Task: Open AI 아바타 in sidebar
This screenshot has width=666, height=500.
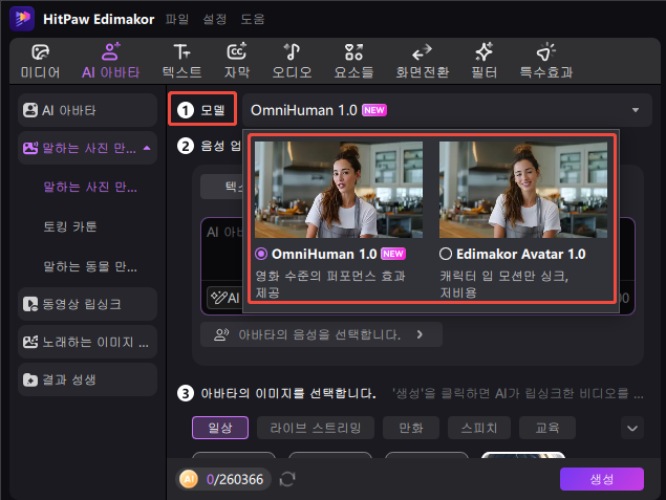Action: click(x=87, y=110)
